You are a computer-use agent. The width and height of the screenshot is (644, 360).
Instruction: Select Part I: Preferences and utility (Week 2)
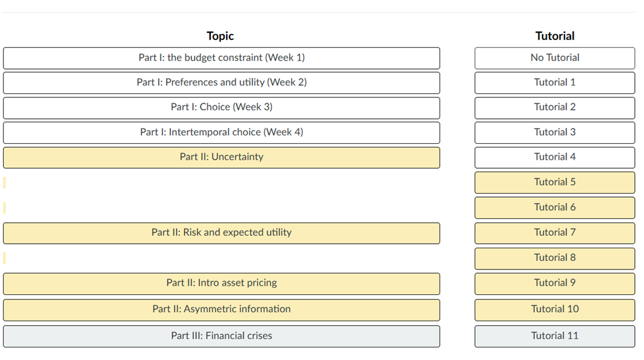coord(221,83)
